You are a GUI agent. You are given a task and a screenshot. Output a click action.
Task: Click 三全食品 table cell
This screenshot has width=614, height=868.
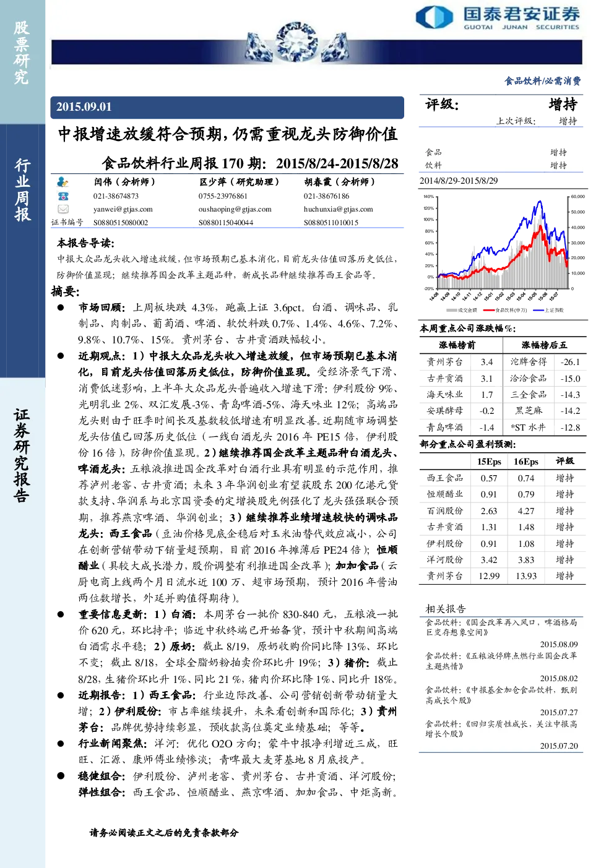point(529,395)
